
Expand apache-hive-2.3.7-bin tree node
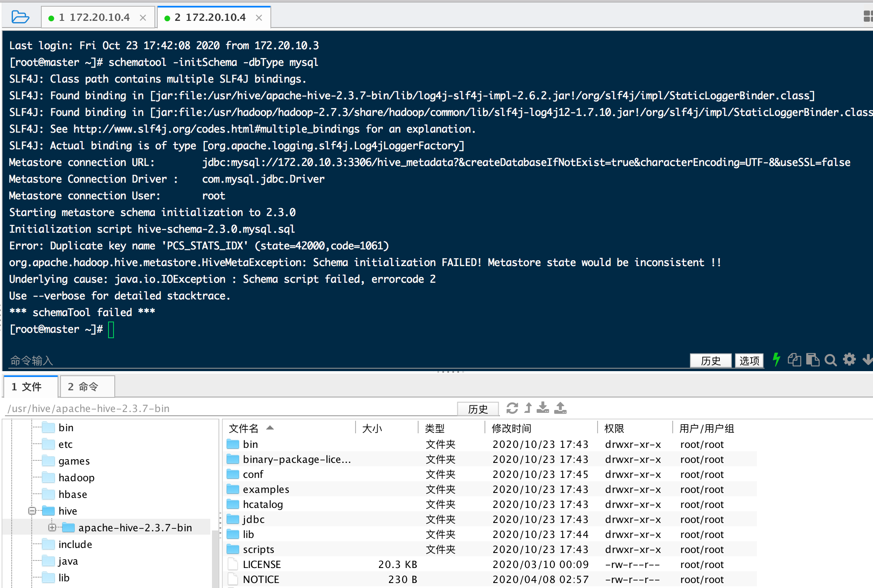(x=52, y=528)
